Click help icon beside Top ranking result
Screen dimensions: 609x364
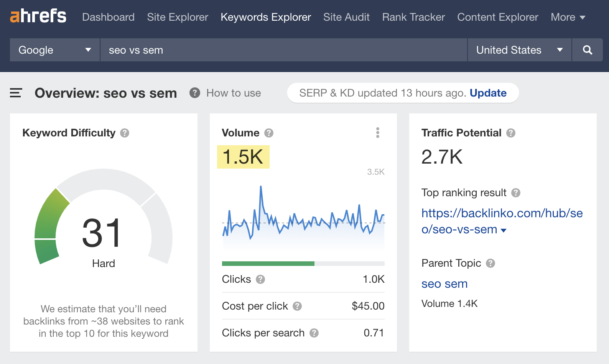pos(516,193)
